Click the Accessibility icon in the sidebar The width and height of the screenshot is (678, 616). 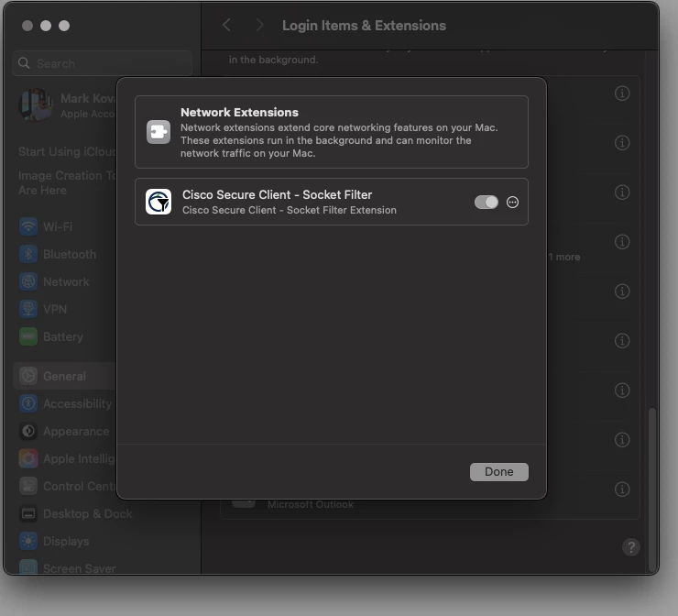28,403
